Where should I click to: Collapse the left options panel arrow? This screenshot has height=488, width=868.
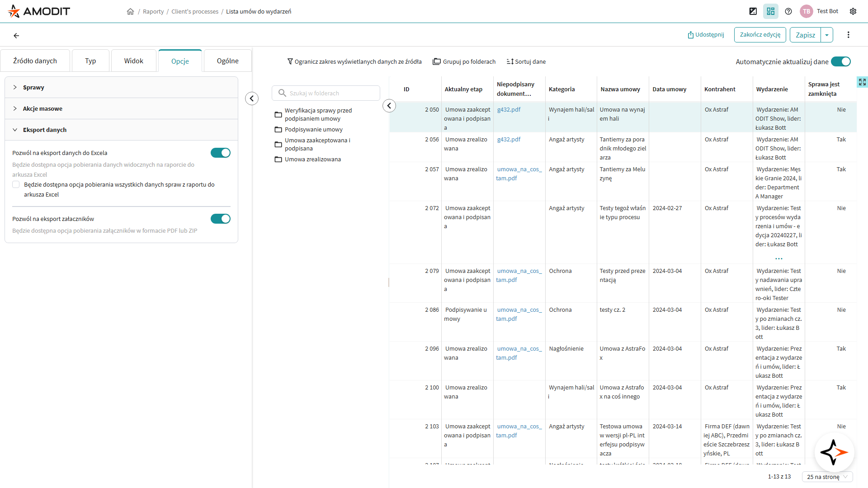coord(252,99)
